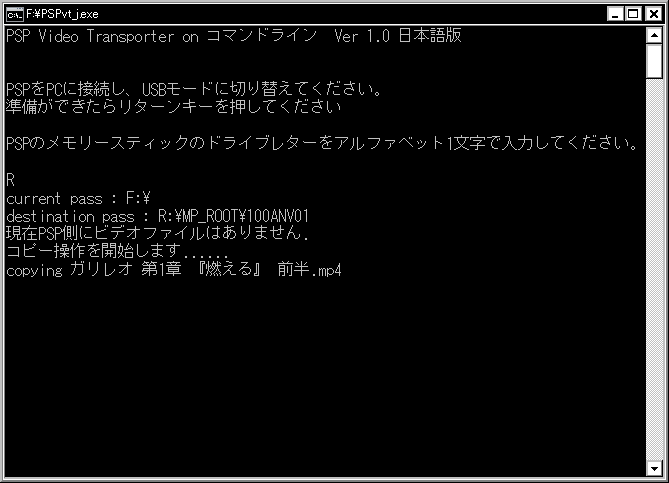
Task: Click the Ver 1.0 日本語版 text
Action: coord(398,36)
